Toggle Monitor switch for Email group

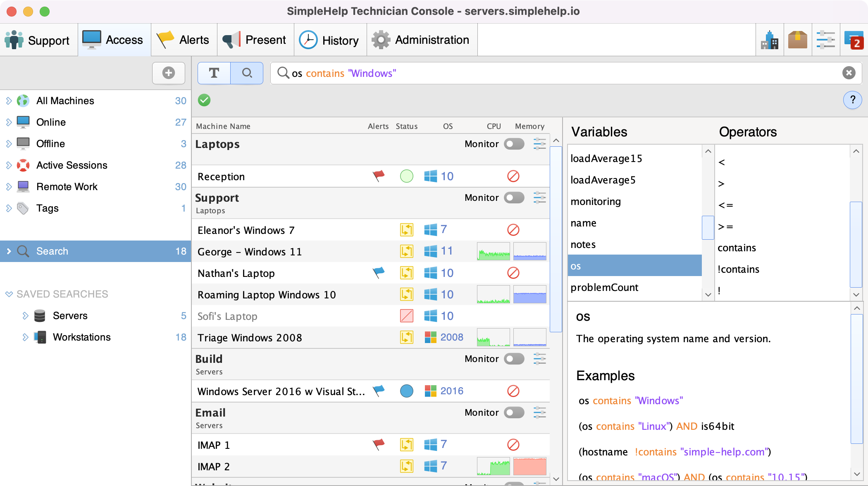(514, 412)
